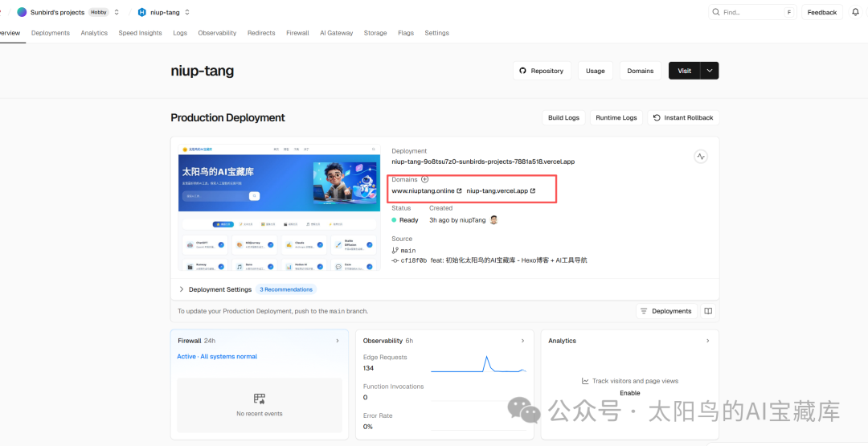The image size is (868, 446).
Task: Expand Deployment Settings chevron
Action: 181,289
